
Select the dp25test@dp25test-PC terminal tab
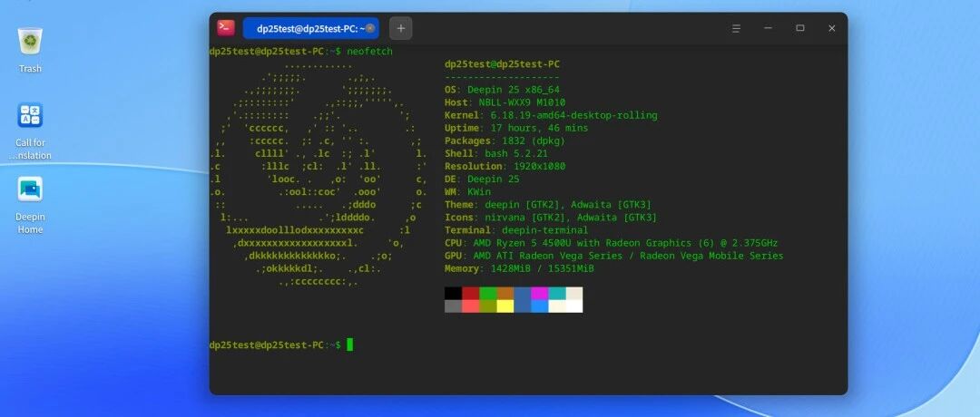pyautogui.click(x=310, y=28)
